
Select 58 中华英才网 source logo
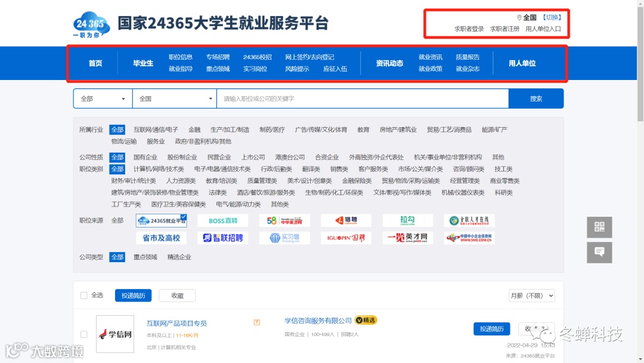[x=284, y=221]
